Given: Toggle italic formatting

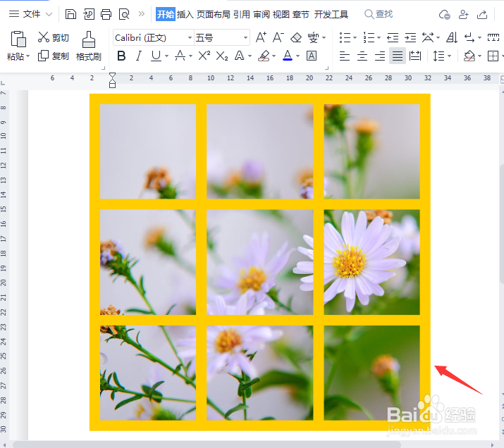Looking at the screenshot, I should pos(139,56).
